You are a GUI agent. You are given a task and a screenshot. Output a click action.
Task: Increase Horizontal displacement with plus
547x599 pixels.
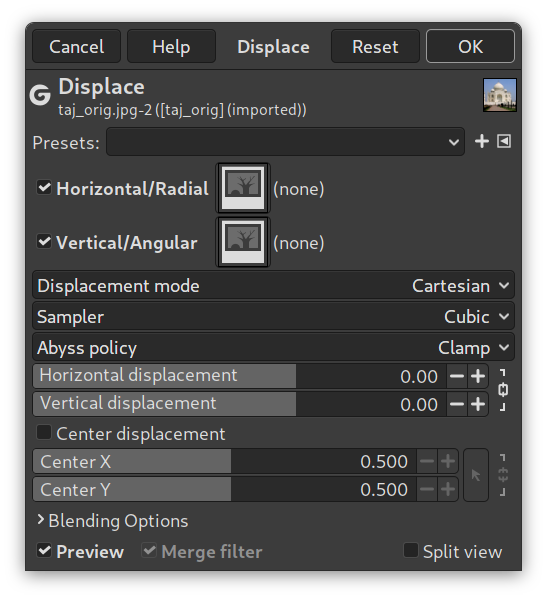tap(478, 376)
